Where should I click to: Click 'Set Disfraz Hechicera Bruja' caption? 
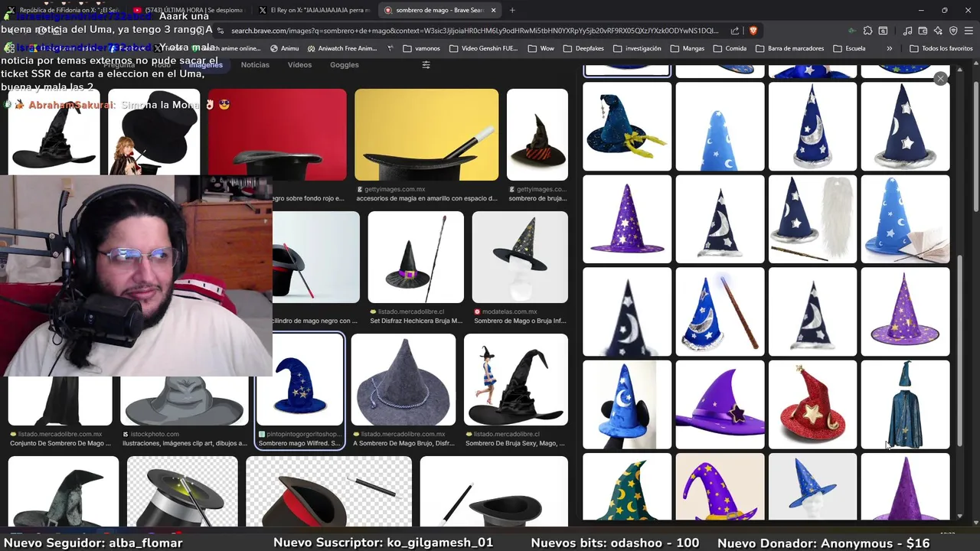tap(416, 321)
